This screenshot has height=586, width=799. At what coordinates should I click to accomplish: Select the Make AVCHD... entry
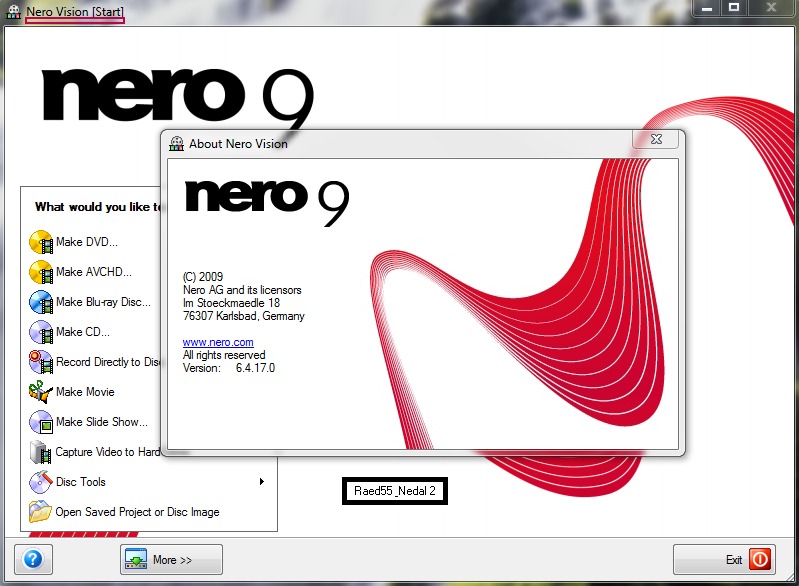click(94, 272)
